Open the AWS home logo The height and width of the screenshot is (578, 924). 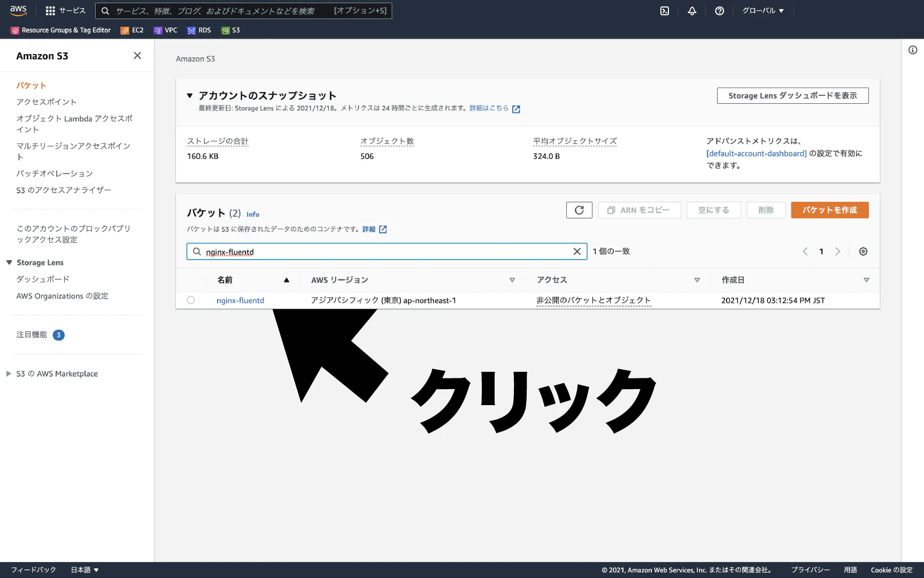(x=18, y=10)
